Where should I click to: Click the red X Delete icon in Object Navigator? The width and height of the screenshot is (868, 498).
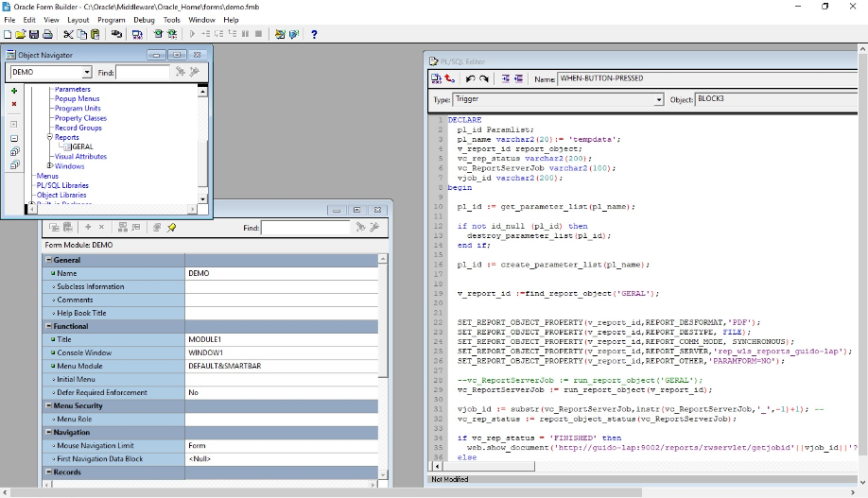14,104
